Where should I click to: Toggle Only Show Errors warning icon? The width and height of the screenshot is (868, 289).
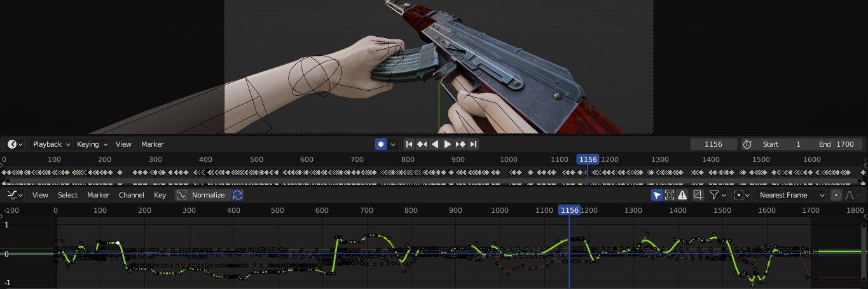click(682, 195)
